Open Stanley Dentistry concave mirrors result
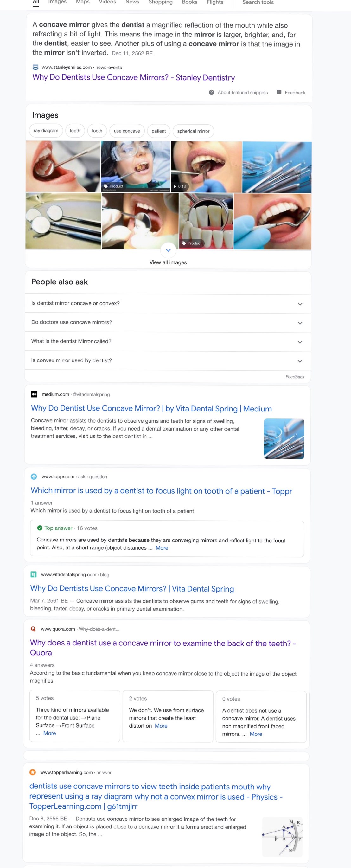 tap(133, 77)
